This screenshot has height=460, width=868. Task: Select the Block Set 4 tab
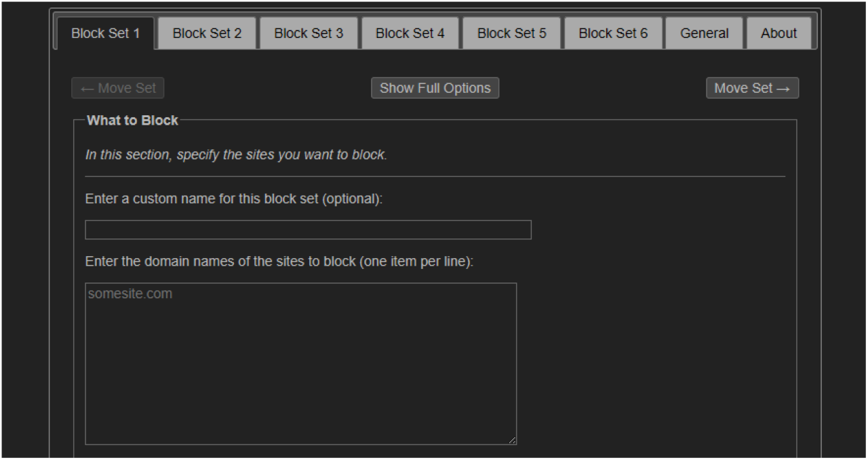pyautogui.click(x=410, y=33)
